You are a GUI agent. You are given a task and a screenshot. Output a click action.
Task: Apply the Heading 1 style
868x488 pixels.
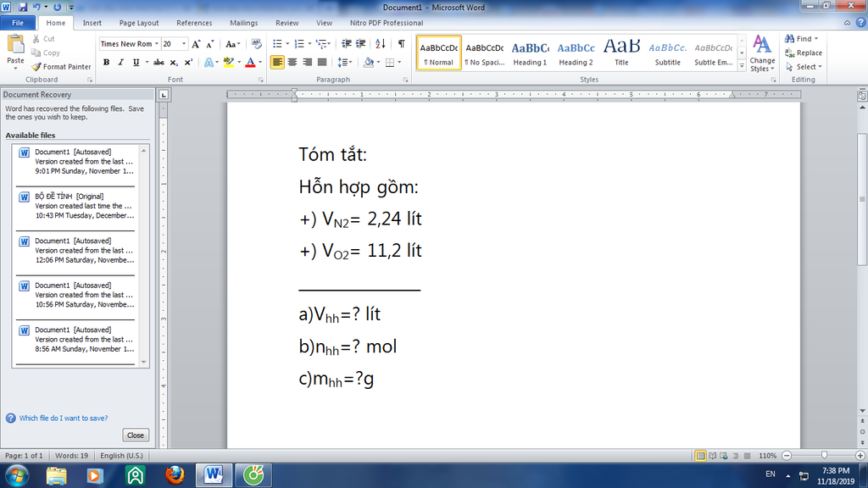(x=530, y=53)
